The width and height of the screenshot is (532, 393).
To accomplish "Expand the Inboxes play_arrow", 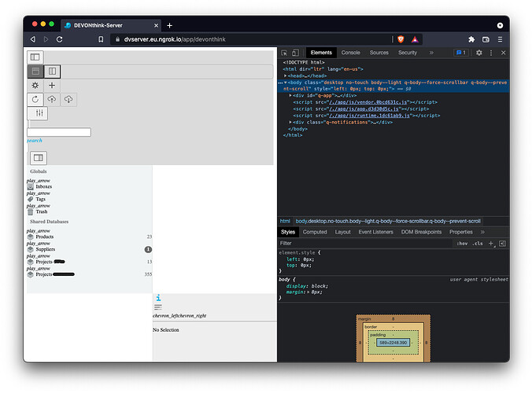I will coord(39,181).
